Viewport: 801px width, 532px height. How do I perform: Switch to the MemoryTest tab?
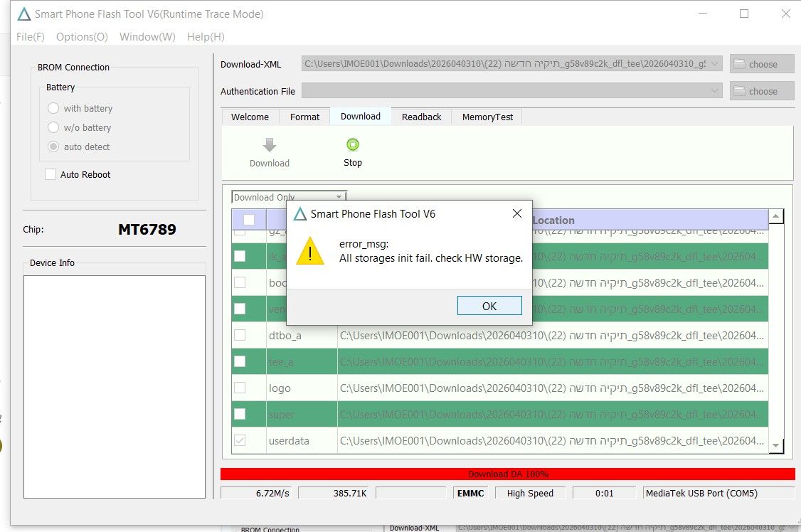coord(487,117)
